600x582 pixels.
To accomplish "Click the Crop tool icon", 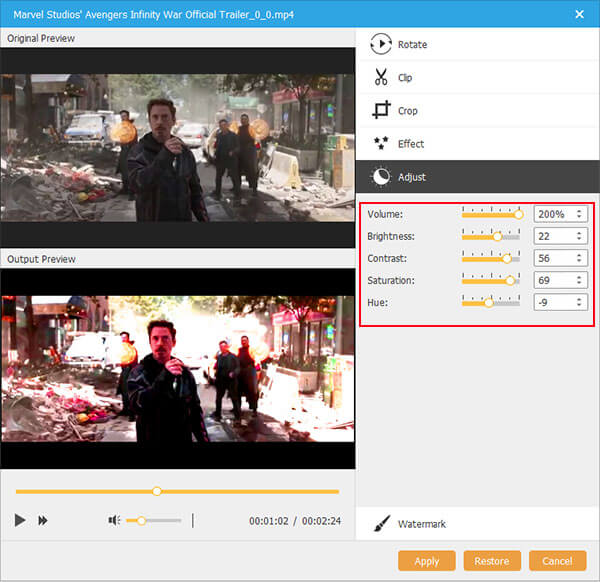I will tap(381, 110).
